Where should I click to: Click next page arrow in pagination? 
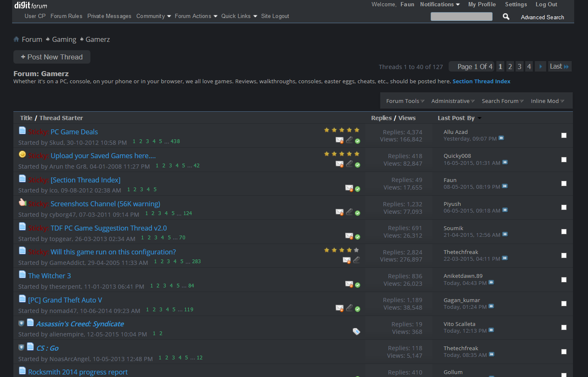[540, 67]
